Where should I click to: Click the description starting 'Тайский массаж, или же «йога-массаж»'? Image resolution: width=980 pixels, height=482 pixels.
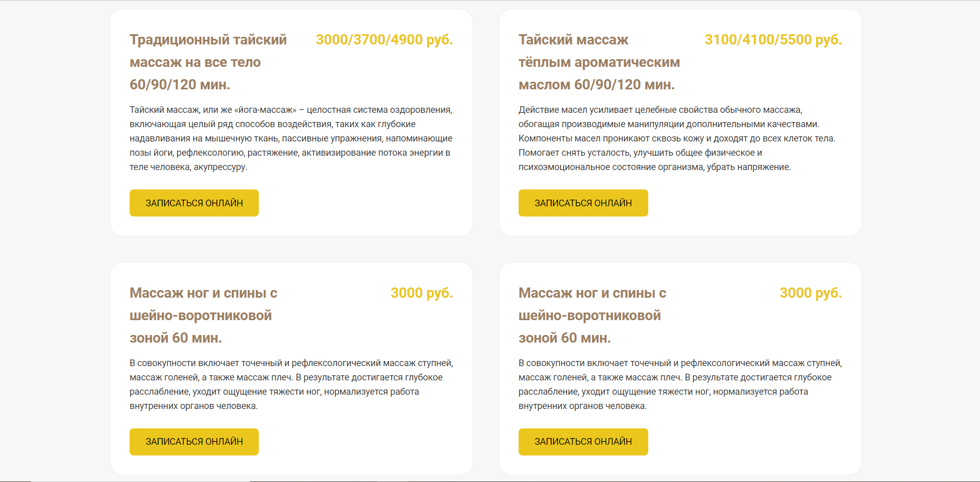(291, 138)
